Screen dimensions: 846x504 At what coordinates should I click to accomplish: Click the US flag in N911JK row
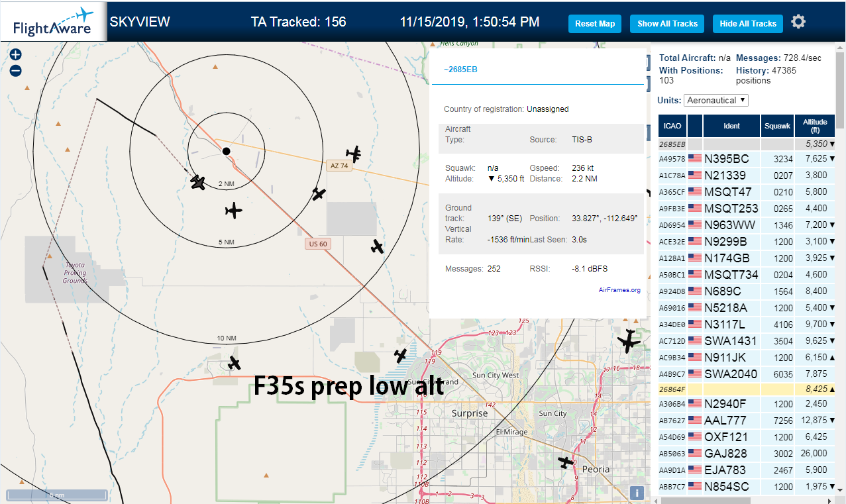coord(694,357)
